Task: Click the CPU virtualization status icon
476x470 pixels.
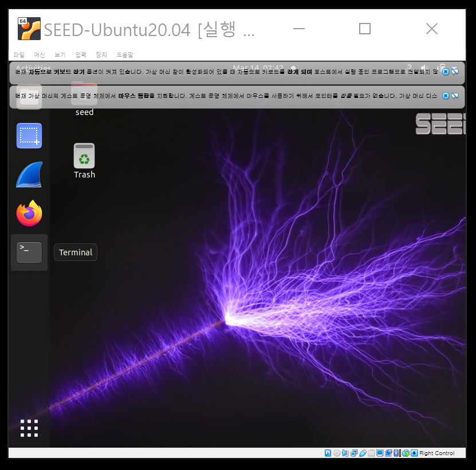Action: pos(396,453)
